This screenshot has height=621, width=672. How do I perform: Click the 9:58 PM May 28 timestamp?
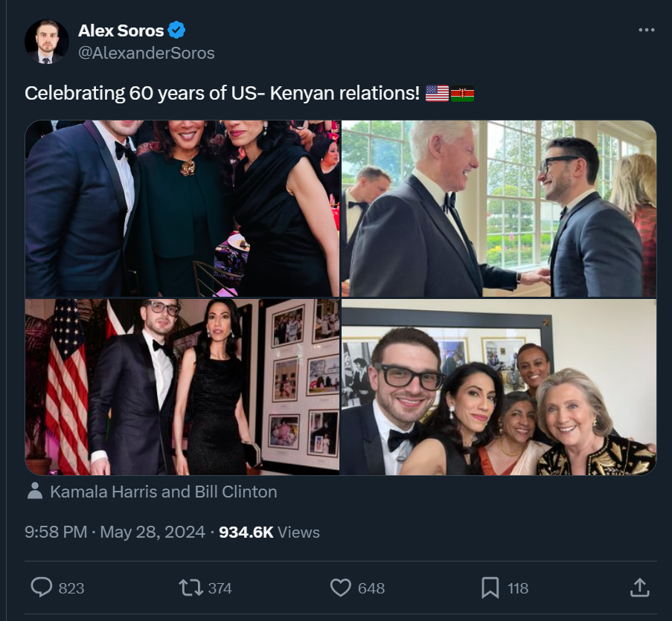pyautogui.click(x=115, y=532)
